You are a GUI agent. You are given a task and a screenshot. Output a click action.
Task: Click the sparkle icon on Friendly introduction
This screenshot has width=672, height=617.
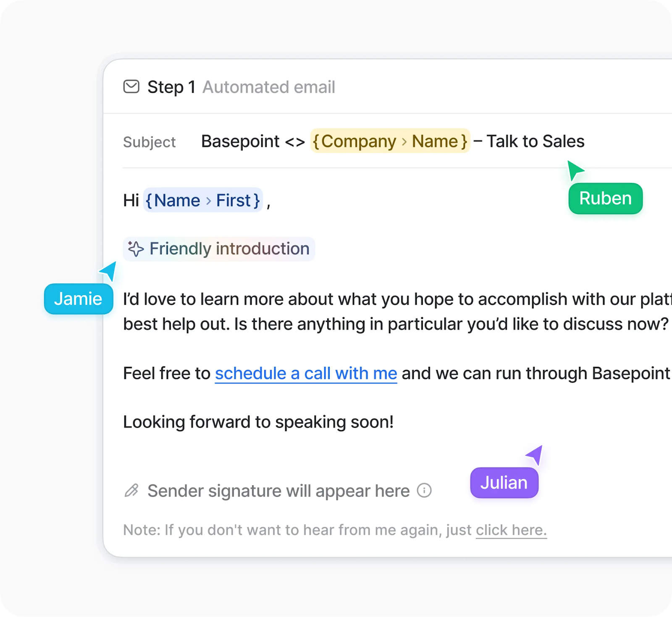pos(135,248)
